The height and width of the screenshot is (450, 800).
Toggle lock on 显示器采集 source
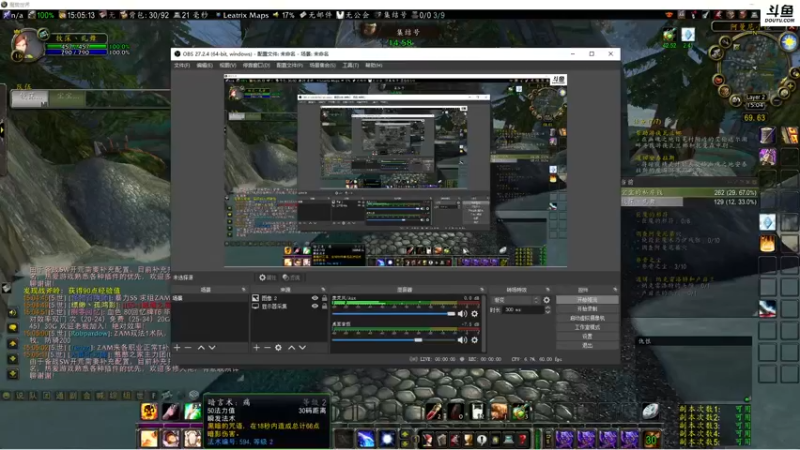(324, 306)
